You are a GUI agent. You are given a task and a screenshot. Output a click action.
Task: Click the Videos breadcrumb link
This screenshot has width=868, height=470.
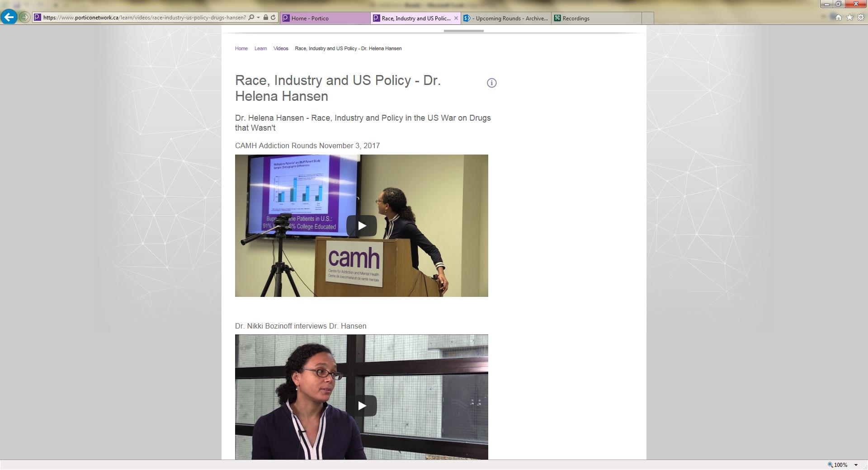[x=281, y=48]
